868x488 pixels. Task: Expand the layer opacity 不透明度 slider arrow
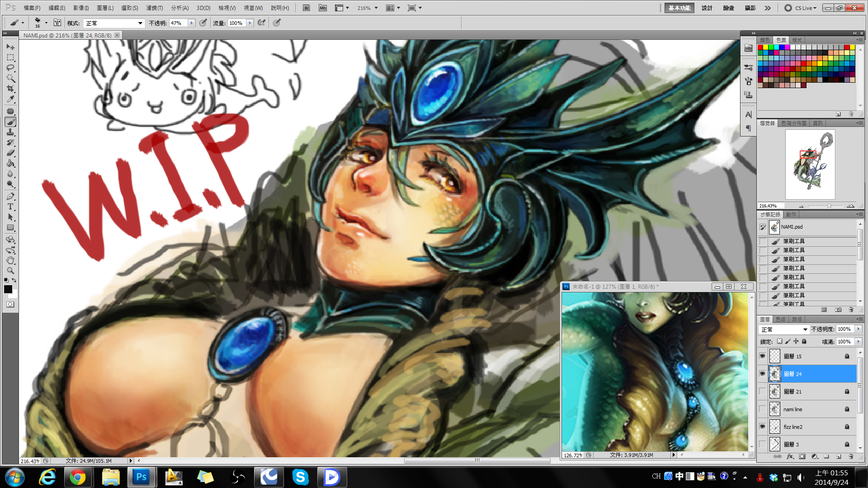click(859, 329)
